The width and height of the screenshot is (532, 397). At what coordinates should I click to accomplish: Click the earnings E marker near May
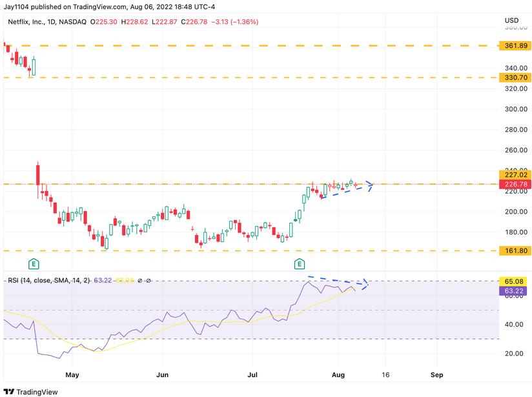(34, 263)
